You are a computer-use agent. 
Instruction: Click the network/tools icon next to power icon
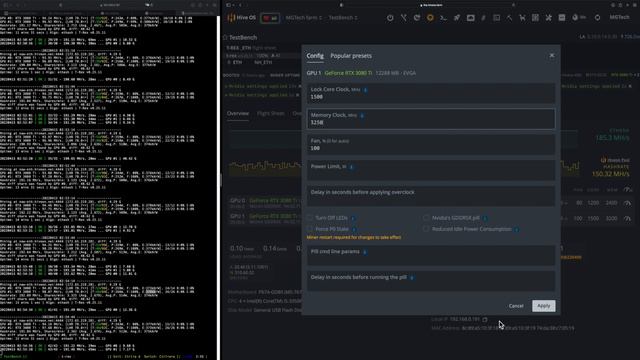[x=404, y=18]
